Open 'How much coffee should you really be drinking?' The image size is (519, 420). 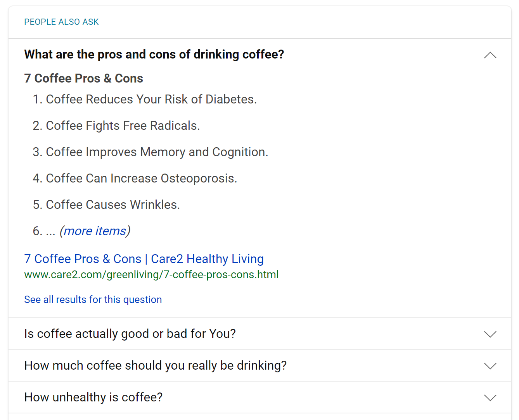[155, 365]
